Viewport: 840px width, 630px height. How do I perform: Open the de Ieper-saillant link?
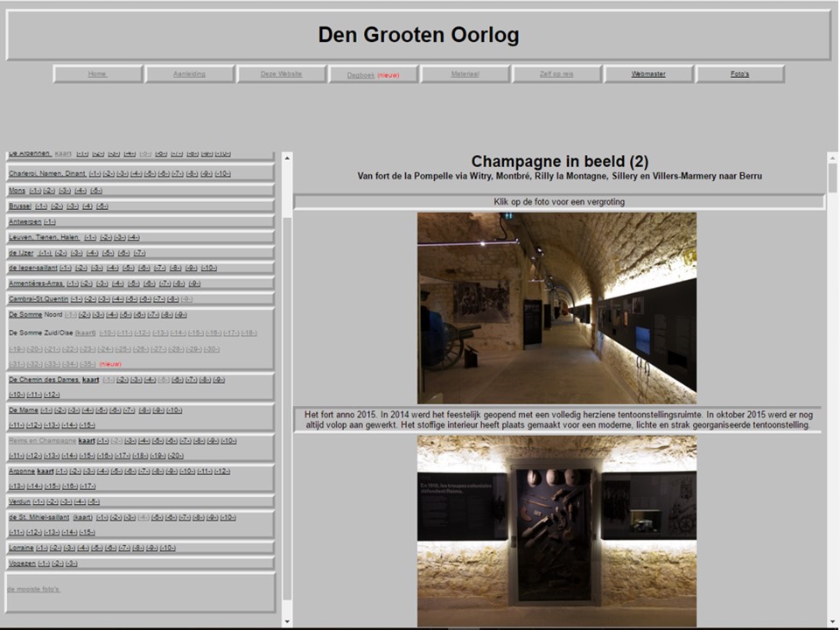[32, 268]
